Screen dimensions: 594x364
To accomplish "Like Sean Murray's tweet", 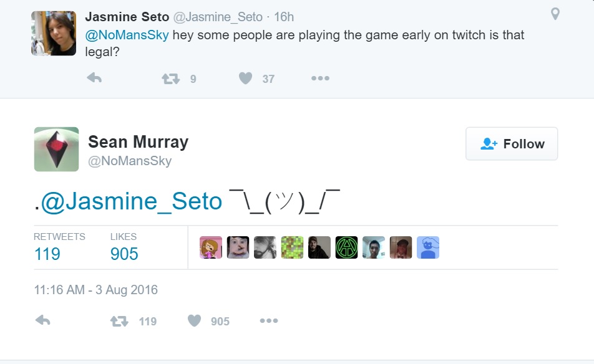I will (x=195, y=321).
